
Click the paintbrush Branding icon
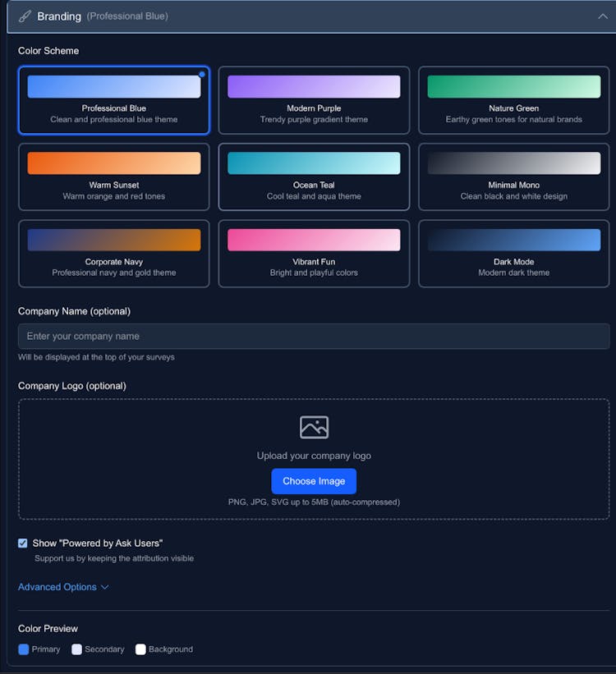(25, 16)
